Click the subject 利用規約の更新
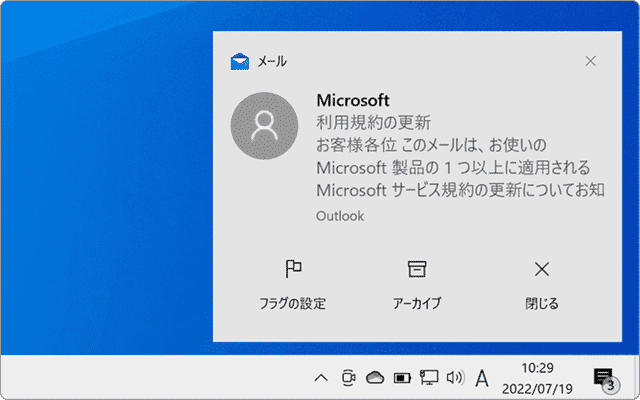This screenshot has width=640, height=400. coord(373,122)
